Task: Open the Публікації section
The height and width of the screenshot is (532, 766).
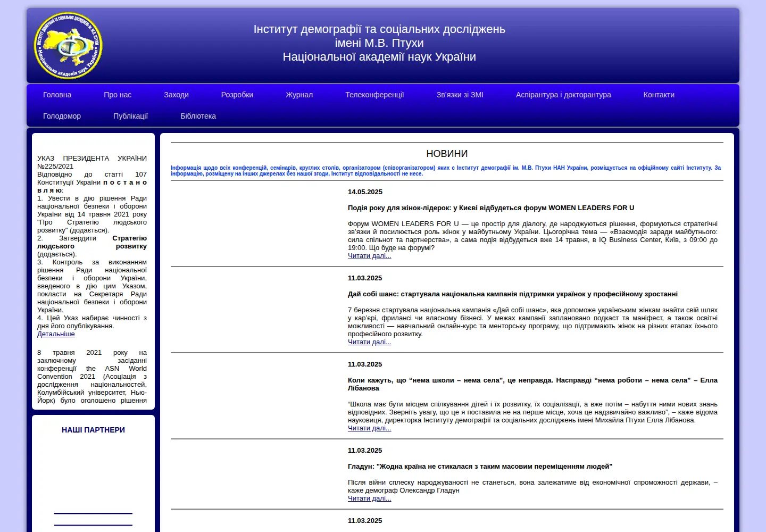Action: tap(130, 116)
